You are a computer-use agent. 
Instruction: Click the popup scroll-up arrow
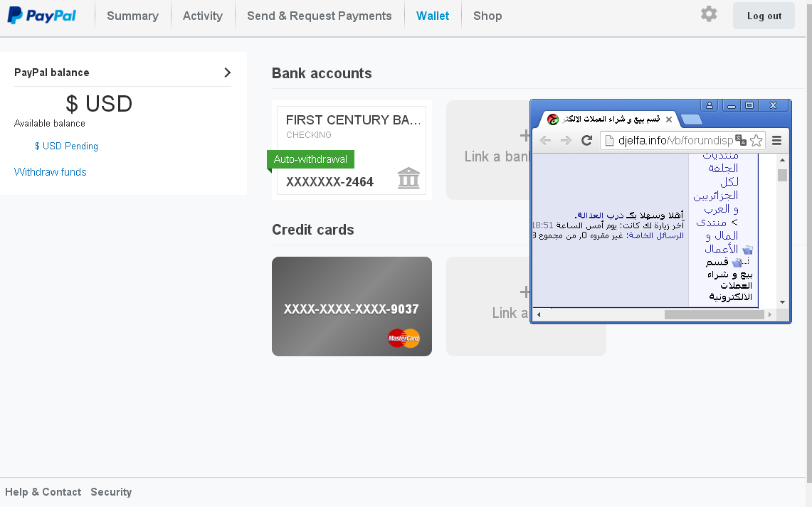(783, 161)
